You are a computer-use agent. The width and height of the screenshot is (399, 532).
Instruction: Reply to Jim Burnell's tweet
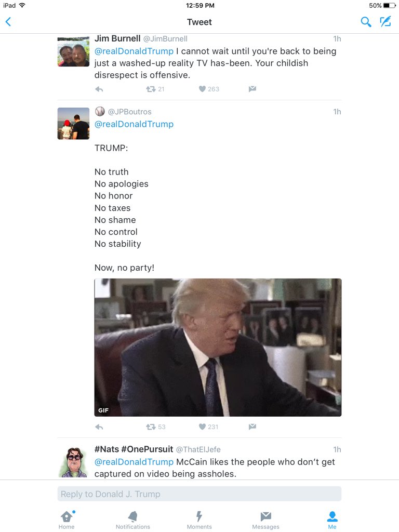pyautogui.click(x=99, y=89)
